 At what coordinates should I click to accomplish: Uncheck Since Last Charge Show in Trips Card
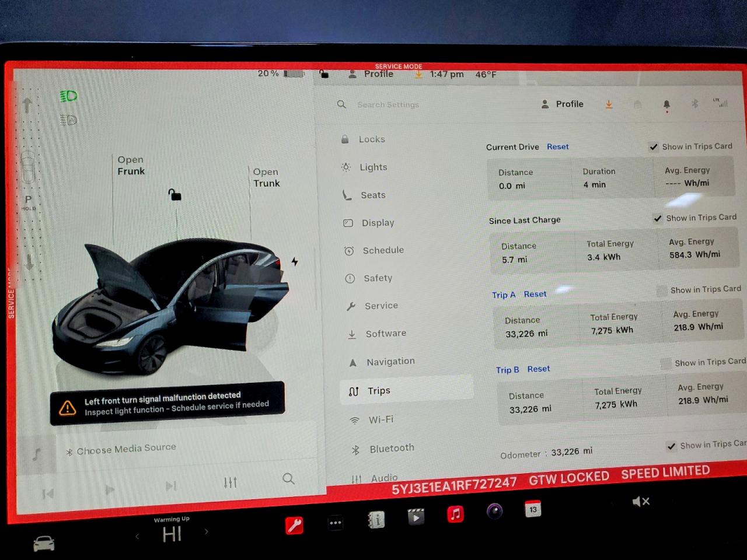pyautogui.click(x=658, y=218)
